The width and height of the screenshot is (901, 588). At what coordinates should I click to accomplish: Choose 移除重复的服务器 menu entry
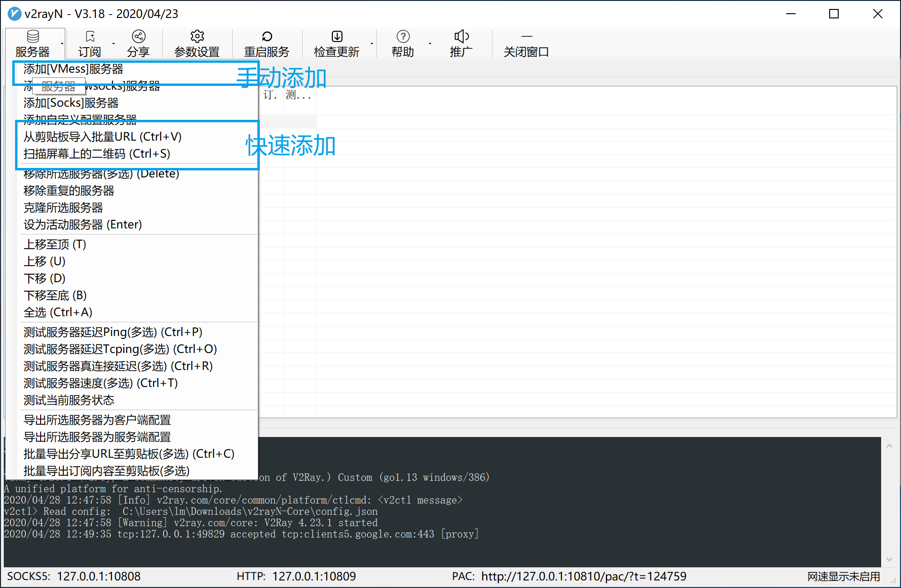[x=69, y=191]
